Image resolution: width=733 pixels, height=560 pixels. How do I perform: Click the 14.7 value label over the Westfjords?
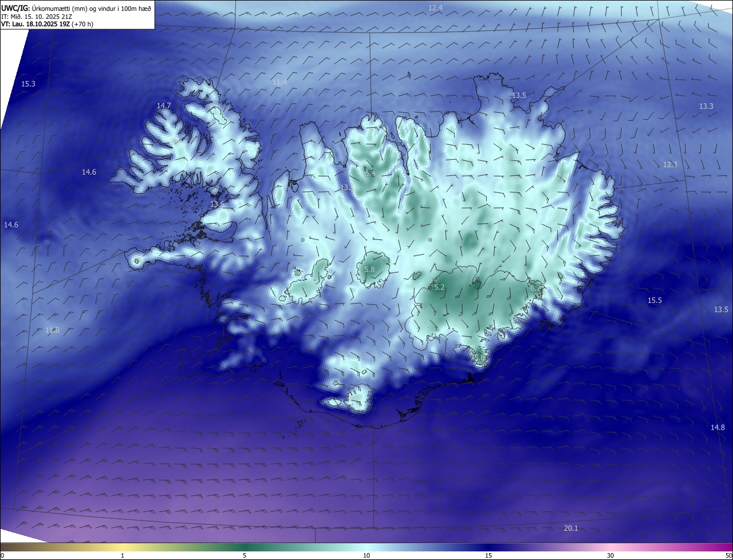click(164, 106)
